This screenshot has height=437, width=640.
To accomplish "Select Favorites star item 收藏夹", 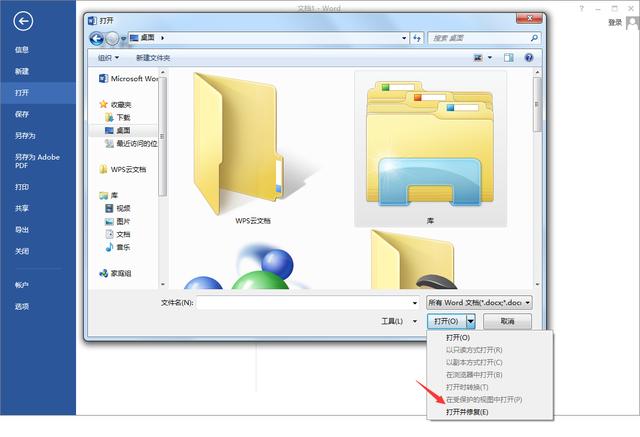I will coord(116,104).
